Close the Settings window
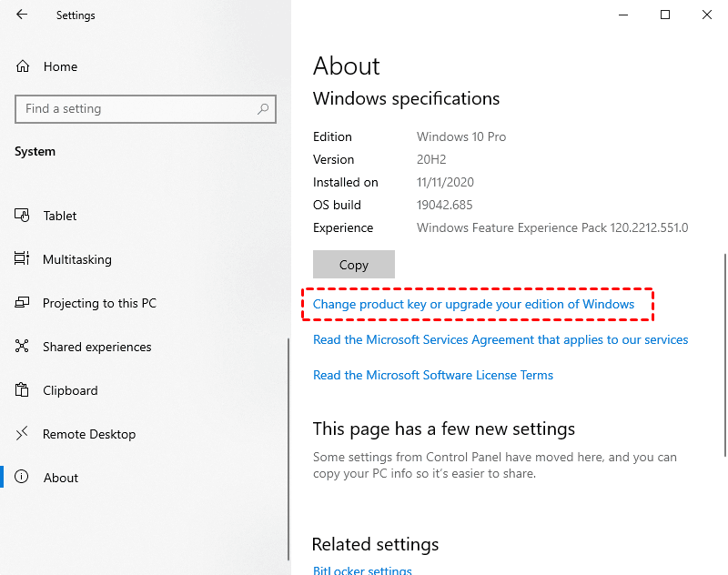Image resolution: width=728 pixels, height=575 pixels. (707, 15)
